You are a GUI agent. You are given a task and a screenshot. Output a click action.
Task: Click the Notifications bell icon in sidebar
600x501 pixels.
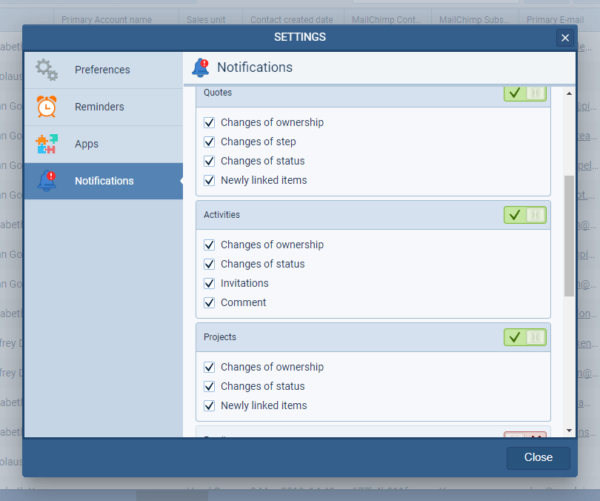click(47, 181)
